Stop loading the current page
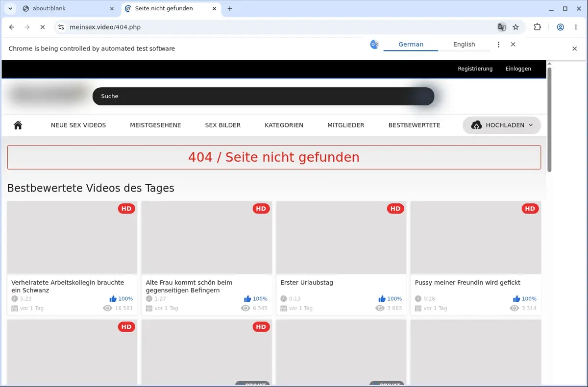This screenshot has height=387, width=588. pos(42,27)
